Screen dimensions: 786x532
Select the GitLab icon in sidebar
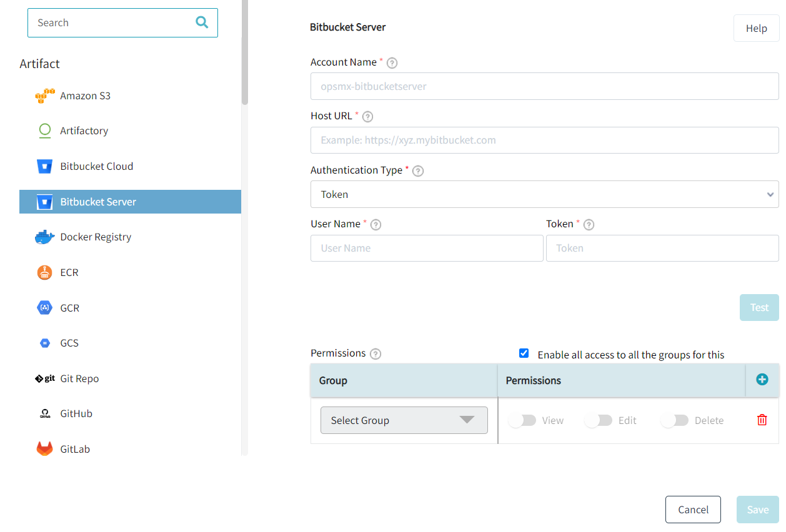pos(44,448)
